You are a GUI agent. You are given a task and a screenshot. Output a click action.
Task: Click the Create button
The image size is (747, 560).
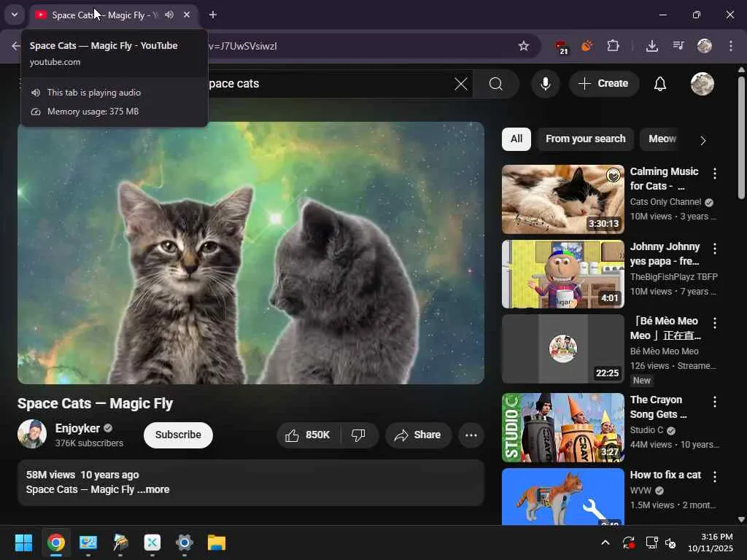coord(603,83)
